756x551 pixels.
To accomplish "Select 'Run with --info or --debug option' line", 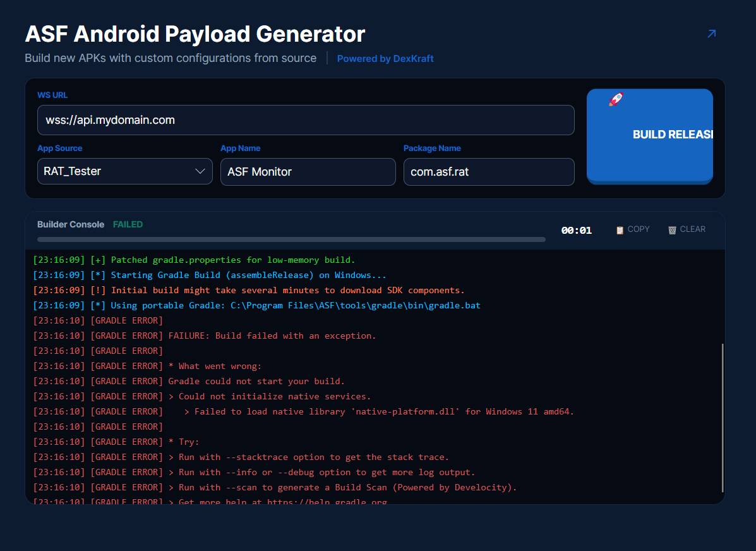I will tap(254, 473).
